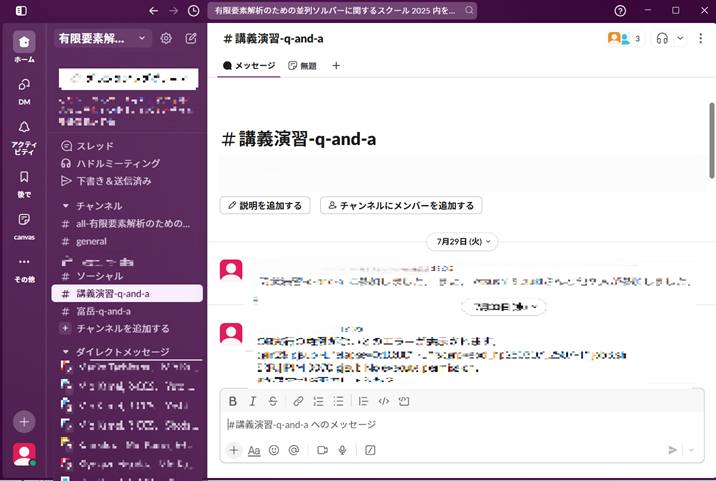
Task: Start a huddle with headphones icon
Action: [662, 38]
